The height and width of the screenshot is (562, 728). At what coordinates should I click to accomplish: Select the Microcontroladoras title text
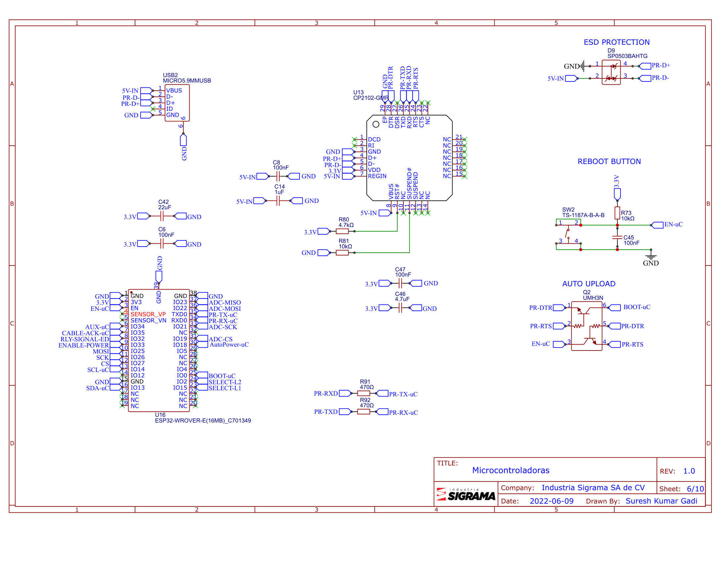tap(511, 470)
